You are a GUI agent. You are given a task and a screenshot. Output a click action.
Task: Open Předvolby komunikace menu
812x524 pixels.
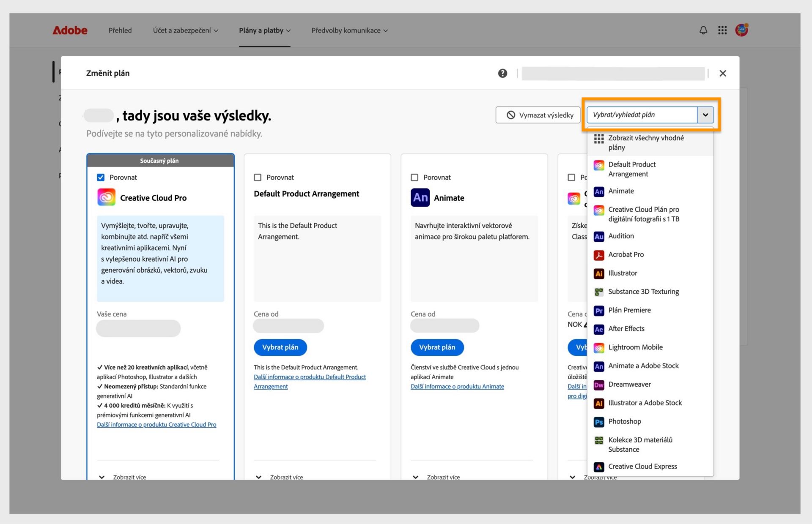coord(349,30)
